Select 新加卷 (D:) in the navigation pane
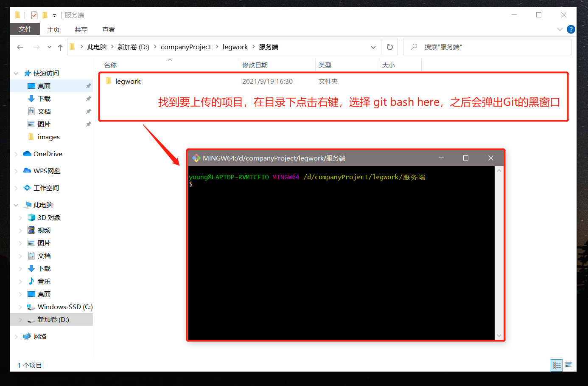588x386 pixels. [53, 320]
